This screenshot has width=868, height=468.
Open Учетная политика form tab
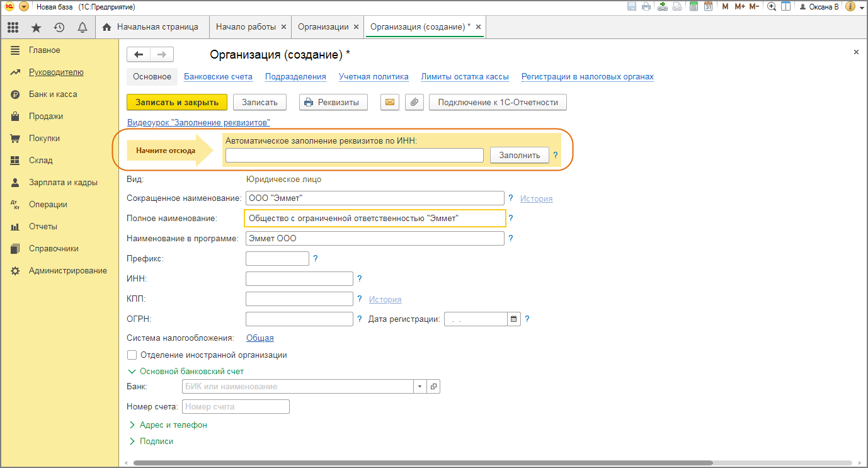(x=374, y=77)
